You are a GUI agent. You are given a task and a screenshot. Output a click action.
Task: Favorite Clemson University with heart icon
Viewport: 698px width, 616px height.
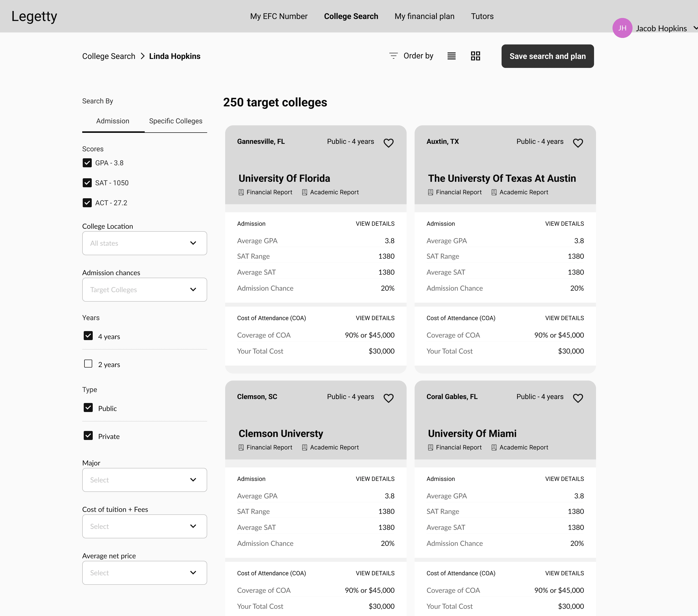(x=388, y=398)
